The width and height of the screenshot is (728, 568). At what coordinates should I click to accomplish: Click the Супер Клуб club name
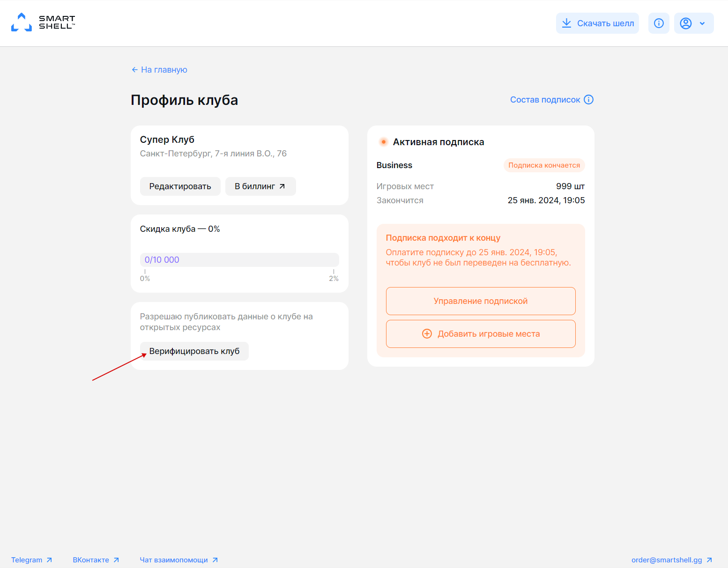pos(167,140)
